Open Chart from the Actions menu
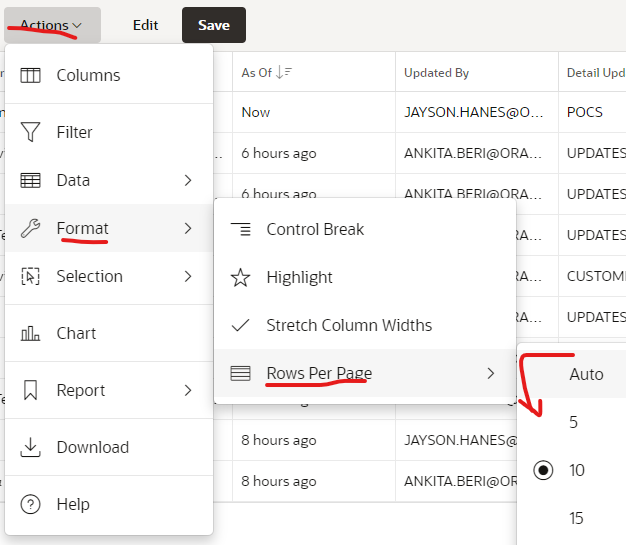The height and width of the screenshot is (545, 626). (x=109, y=333)
